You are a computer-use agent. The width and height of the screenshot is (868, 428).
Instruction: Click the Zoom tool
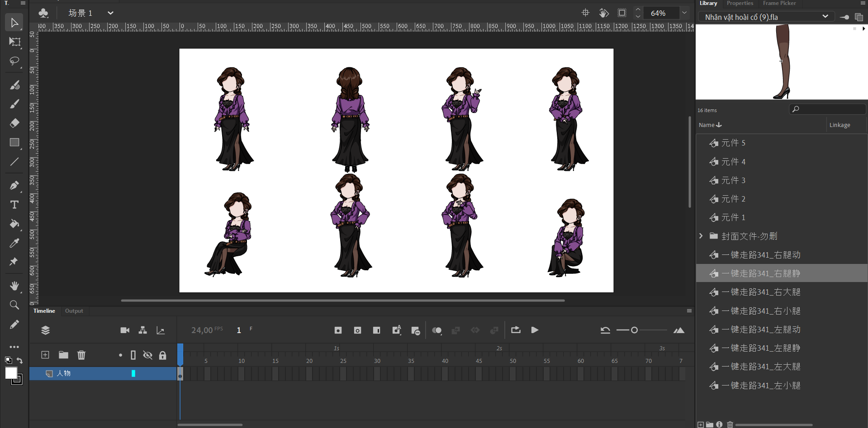click(x=14, y=305)
